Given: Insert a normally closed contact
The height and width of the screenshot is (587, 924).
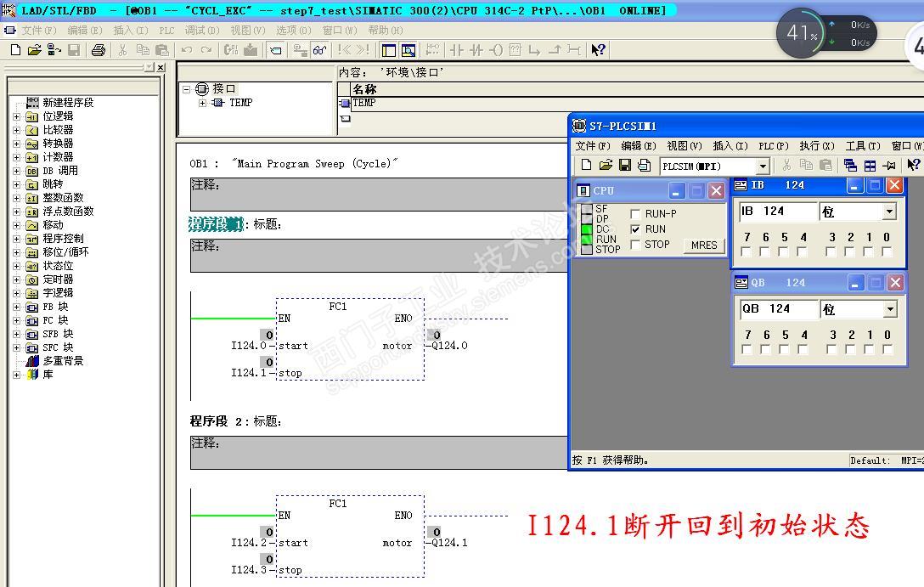Looking at the screenshot, I should [476, 50].
